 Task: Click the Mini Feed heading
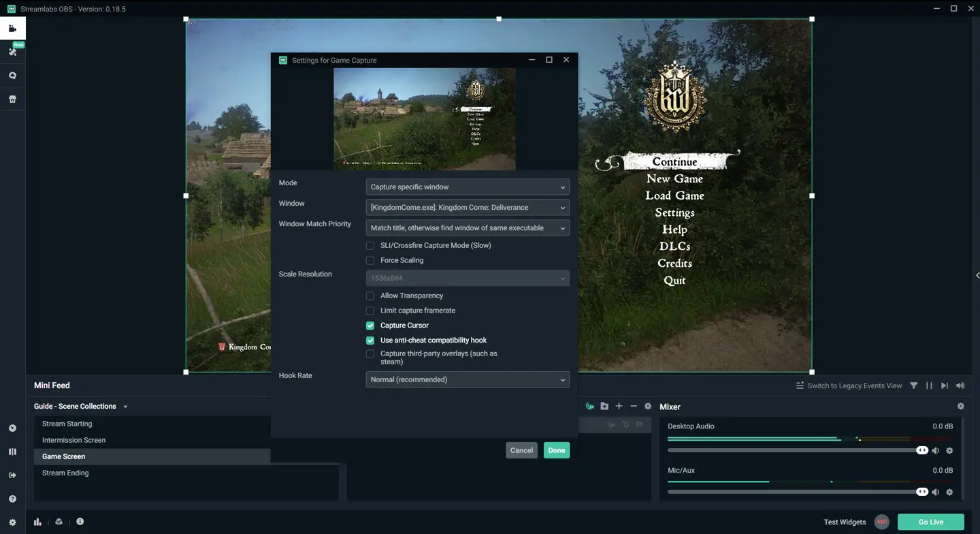coord(52,386)
